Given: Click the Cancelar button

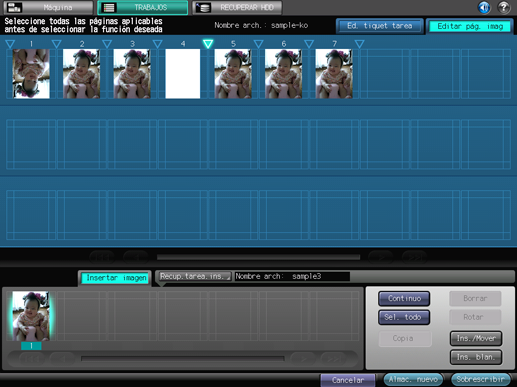Looking at the screenshot, I should point(348,380).
